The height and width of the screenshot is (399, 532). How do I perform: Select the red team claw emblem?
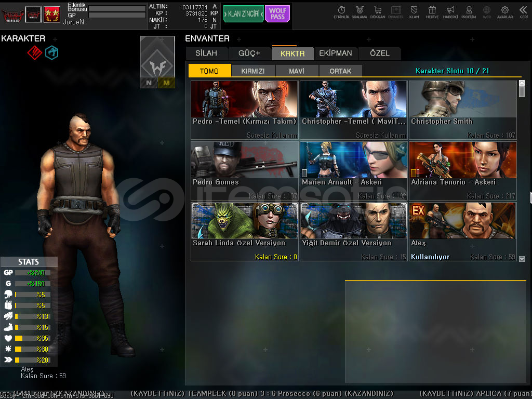pyautogui.click(x=34, y=52)
